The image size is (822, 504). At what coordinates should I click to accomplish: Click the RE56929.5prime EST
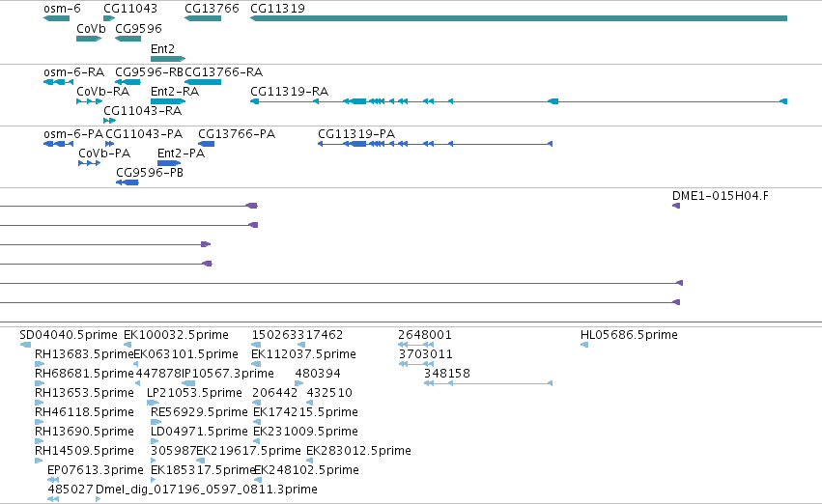click(x=156, y=422)
